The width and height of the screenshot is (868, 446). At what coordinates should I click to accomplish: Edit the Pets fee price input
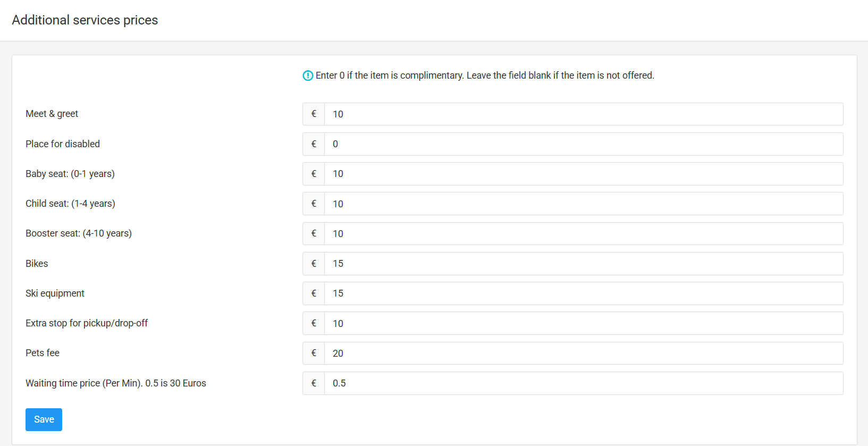pyautogui.click(x=583, y=354)
